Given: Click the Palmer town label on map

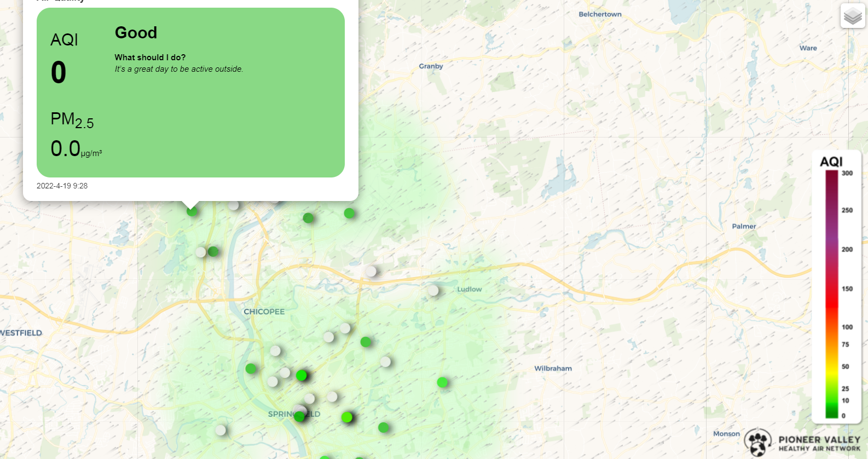Looking at the screenshot, I should pyautogui.click(x=744, y=226).
